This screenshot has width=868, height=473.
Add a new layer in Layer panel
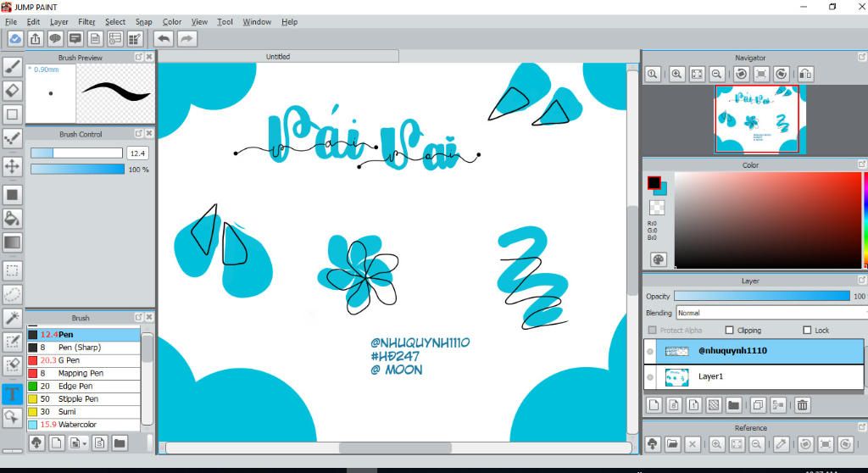(654, 405)
